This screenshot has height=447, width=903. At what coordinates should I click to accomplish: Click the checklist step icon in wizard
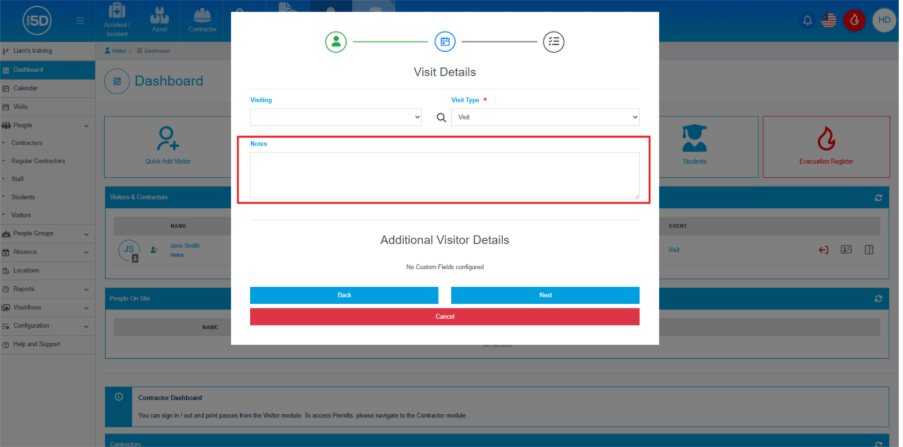click(554, 42)
